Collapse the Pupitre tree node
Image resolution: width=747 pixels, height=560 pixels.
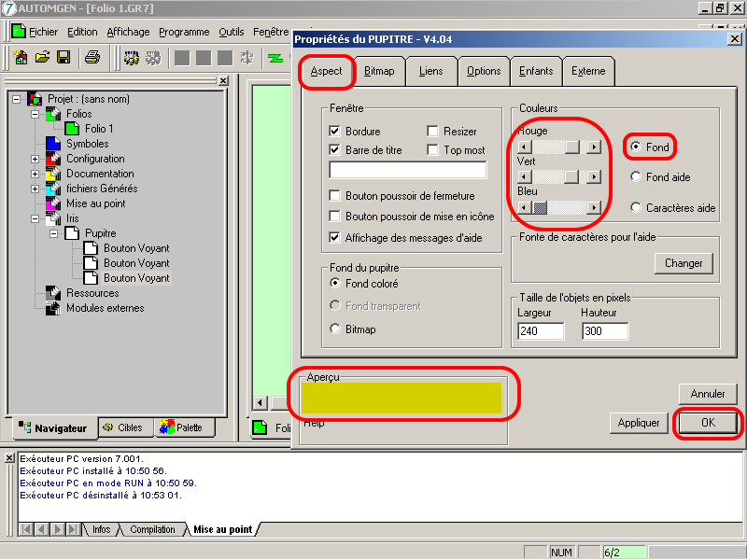tap(54, 233)
